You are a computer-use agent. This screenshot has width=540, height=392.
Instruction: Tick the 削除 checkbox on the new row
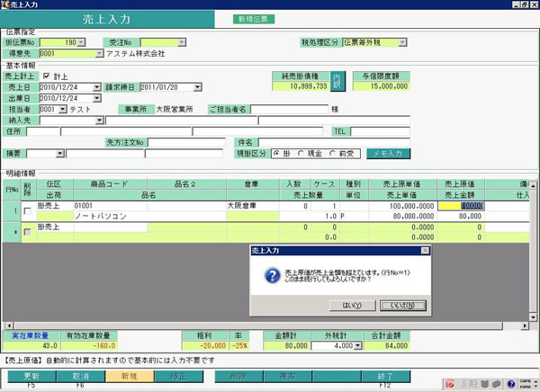pos(27,232)
